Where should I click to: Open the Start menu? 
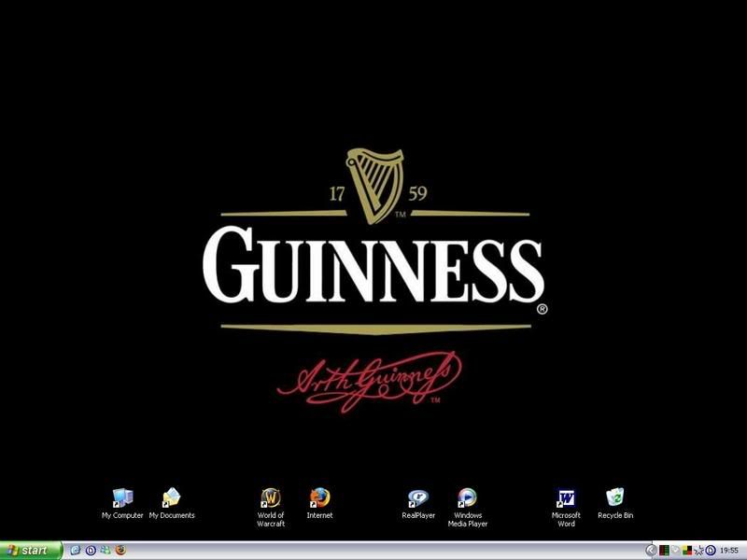(31, 551)
